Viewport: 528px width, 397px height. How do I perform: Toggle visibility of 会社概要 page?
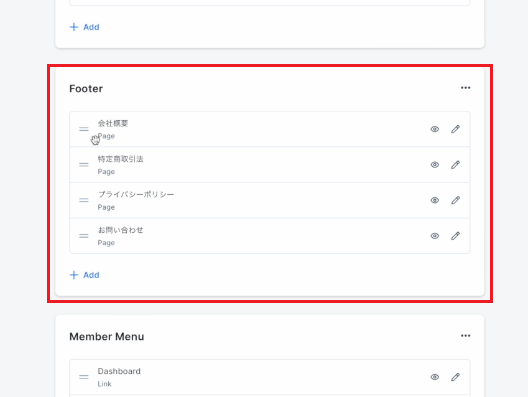[x=435, y=129]
